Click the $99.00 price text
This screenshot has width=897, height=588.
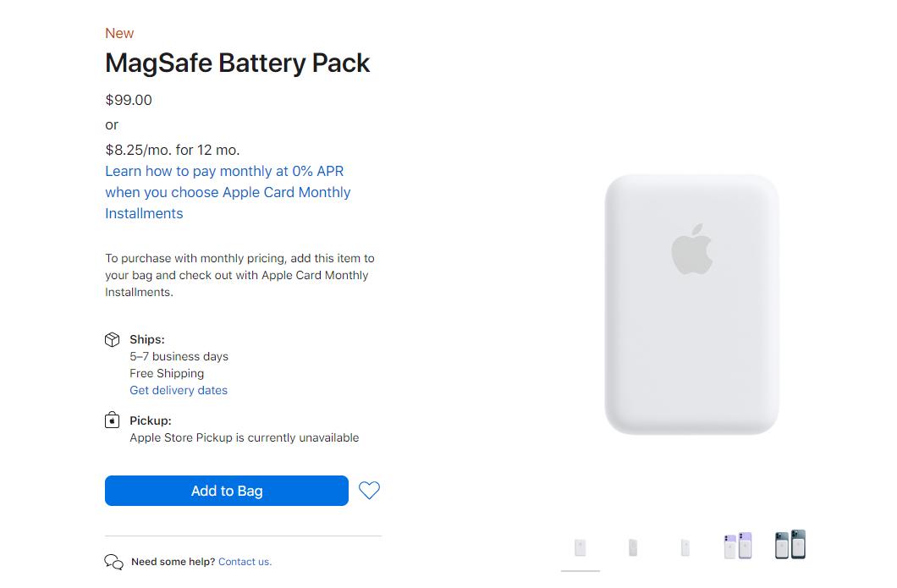(x=129, y=100)
